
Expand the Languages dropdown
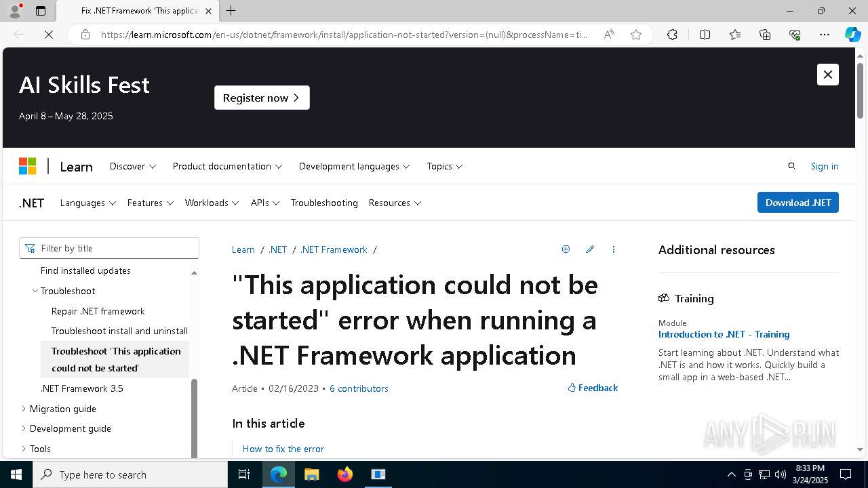88,203
